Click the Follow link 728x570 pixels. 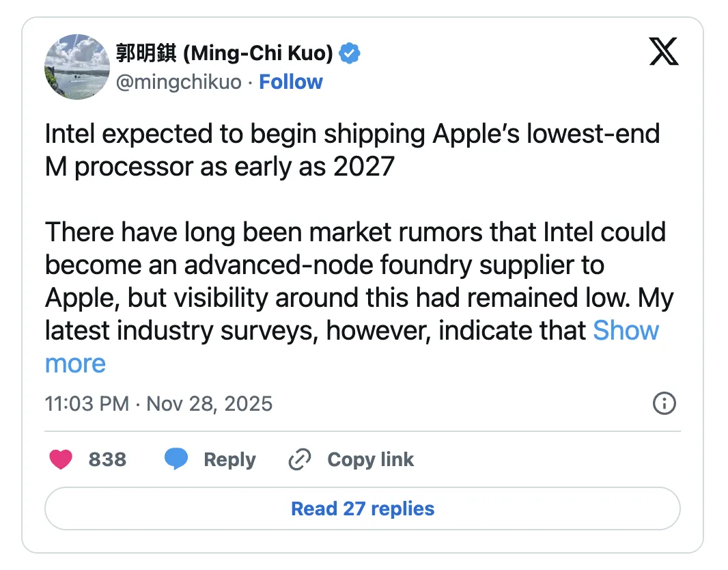click(291, 82)
